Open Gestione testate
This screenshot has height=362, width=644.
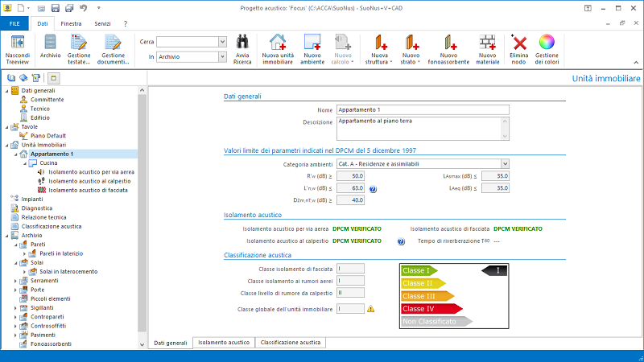(x=79, y=50)
